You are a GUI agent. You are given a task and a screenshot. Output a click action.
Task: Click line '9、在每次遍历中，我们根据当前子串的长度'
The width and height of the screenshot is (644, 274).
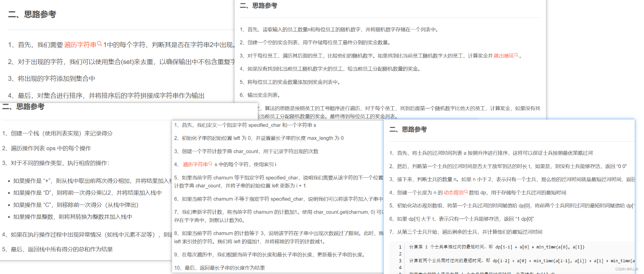(x=271, y=255)
